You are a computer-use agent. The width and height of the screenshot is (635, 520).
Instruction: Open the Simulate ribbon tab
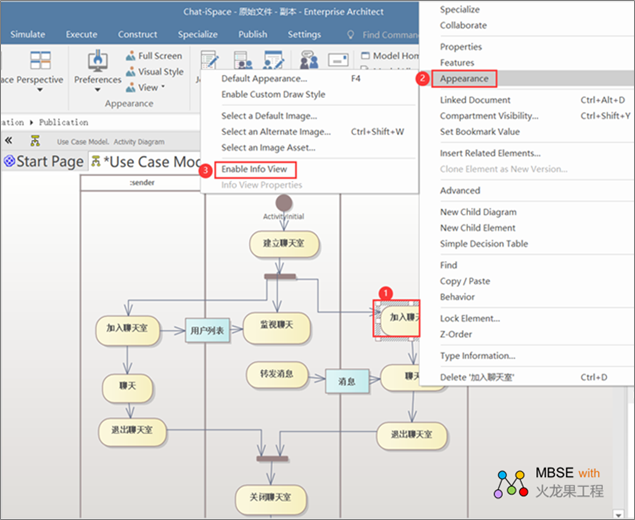tap(28, 34)
